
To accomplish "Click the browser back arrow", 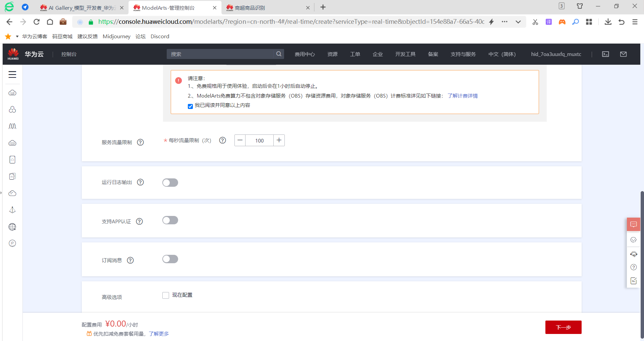I will point(9,22).
